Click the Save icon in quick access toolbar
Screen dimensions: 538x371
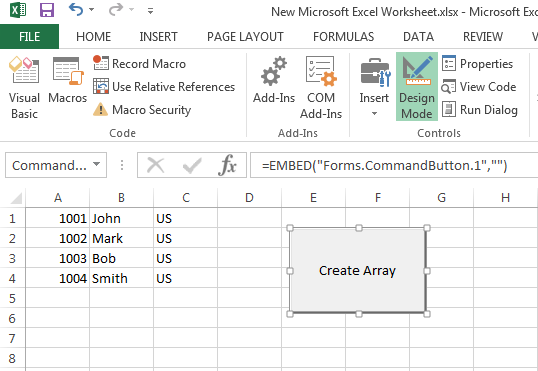[x=47, y=10]
